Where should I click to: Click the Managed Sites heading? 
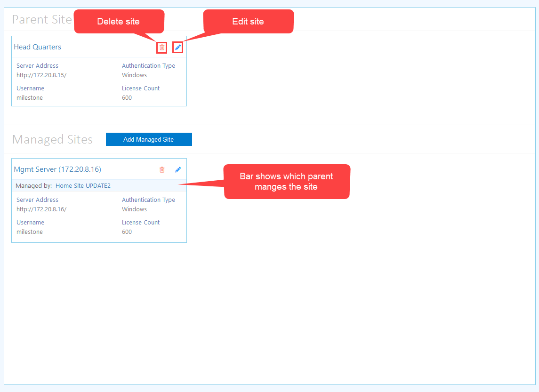(52, 139)
